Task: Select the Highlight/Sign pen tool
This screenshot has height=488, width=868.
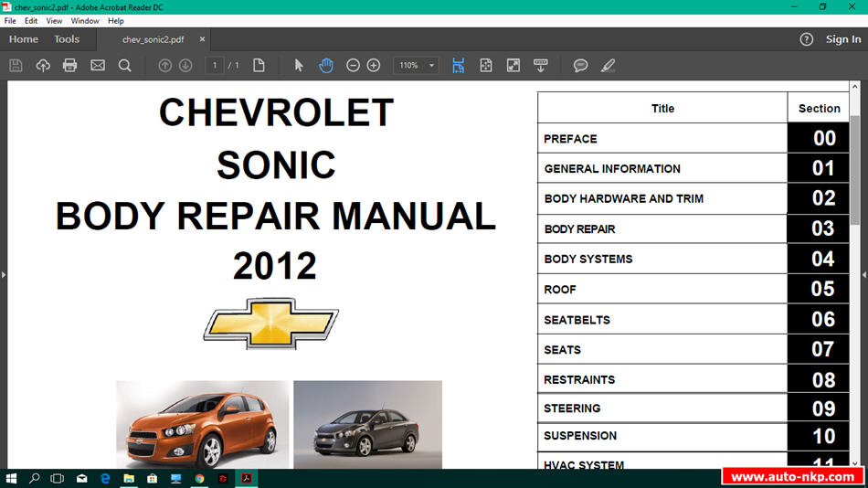Action: (x=608, y=65)
